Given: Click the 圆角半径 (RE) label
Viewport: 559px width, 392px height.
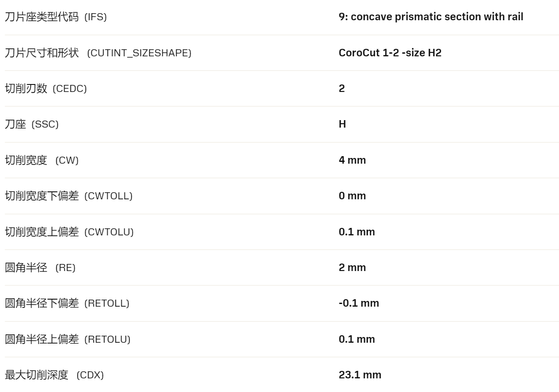Looking at the screenshot, I should (x=40, y=268).
